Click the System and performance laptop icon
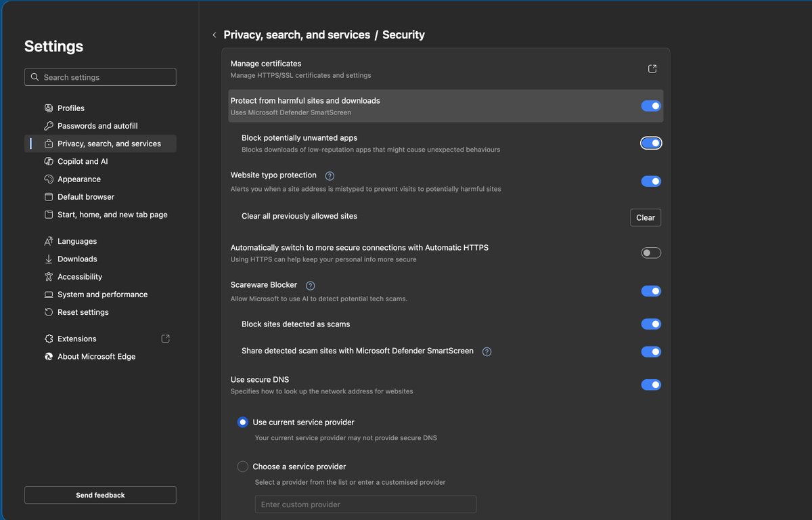Screen dimensions: 812x520 [x=49, y=295]
